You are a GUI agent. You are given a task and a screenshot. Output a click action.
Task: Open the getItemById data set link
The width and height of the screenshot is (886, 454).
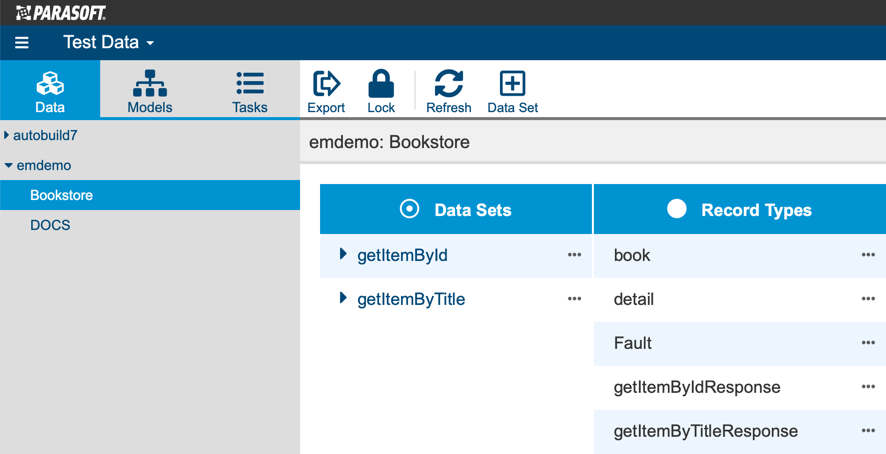pyautogui.click(x=402, y=256)
